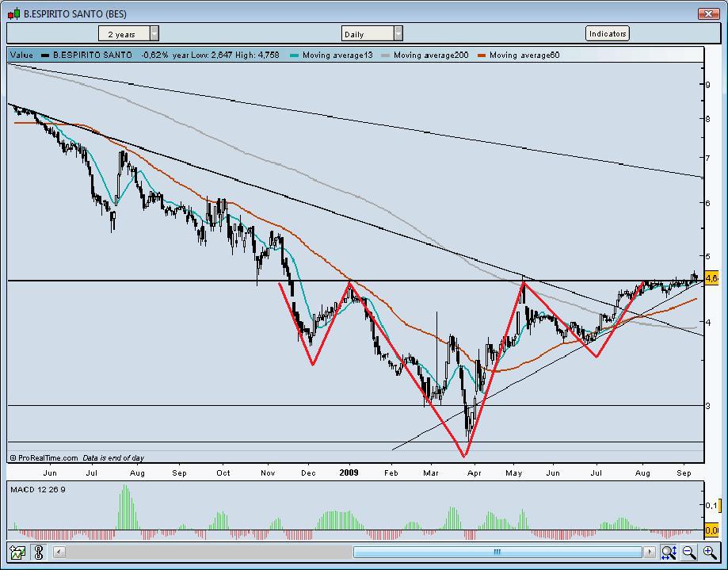The width and height of the screenshot is (728, 570).
Task: Click the B.ESPIRITO SANTO black legend swatch
Action: 45,55
